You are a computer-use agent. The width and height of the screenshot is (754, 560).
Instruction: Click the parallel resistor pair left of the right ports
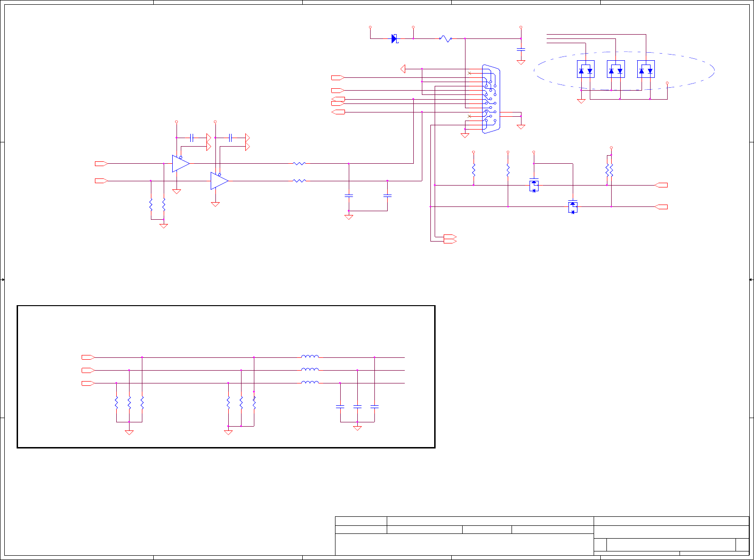[x=609, y=170]
